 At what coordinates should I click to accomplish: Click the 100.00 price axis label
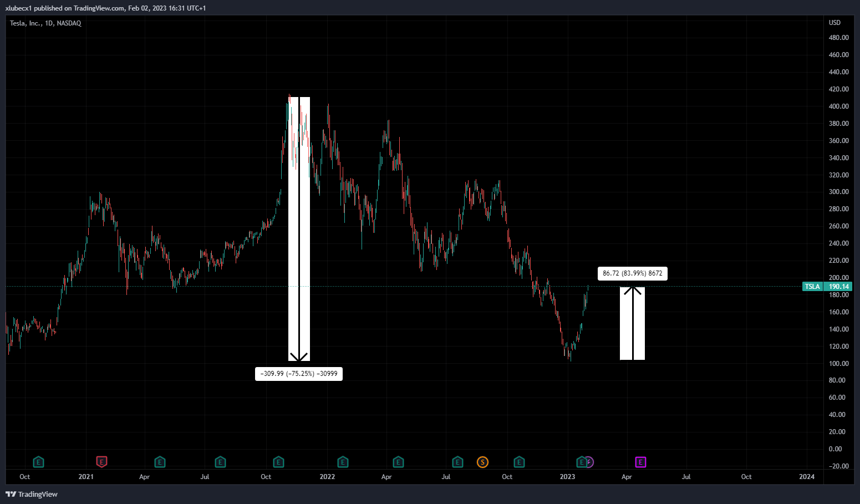point(838,364)
